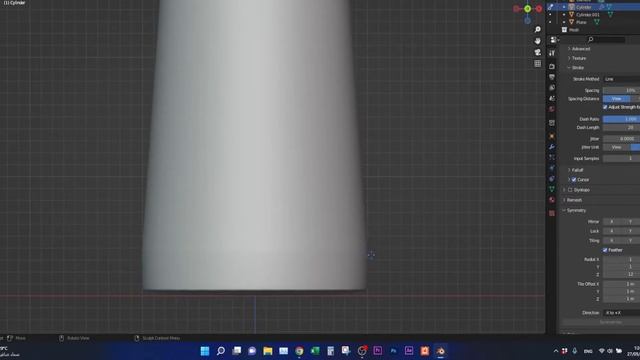Open the Scene properties tab
This screenshot has width=640, height=360.
(x=552, y=98)
